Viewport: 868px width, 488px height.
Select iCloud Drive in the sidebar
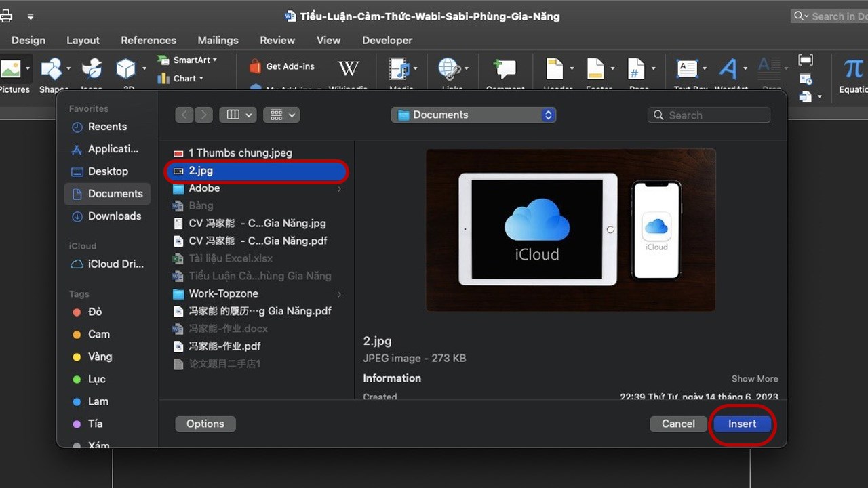point(107,264)
